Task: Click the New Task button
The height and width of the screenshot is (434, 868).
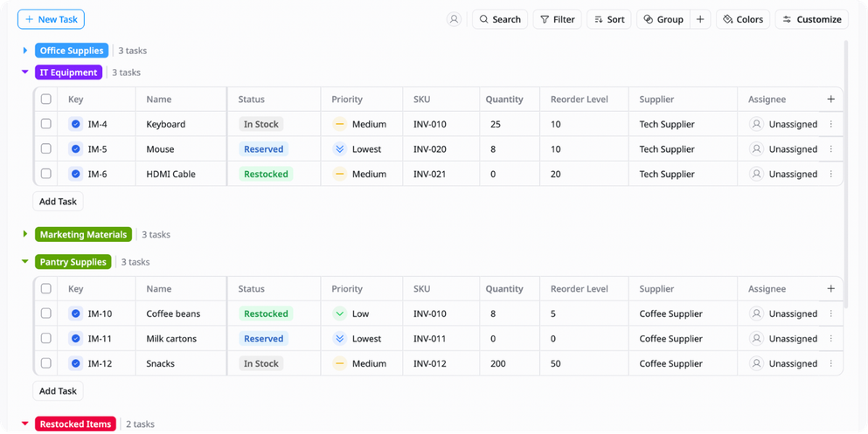Action: click(51, 19)
